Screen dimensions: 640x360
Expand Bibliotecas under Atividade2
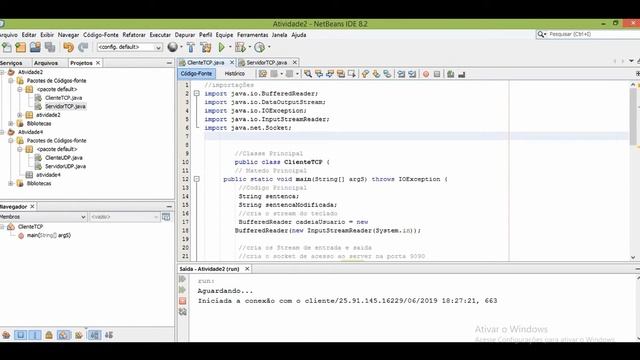pos(11,124)
